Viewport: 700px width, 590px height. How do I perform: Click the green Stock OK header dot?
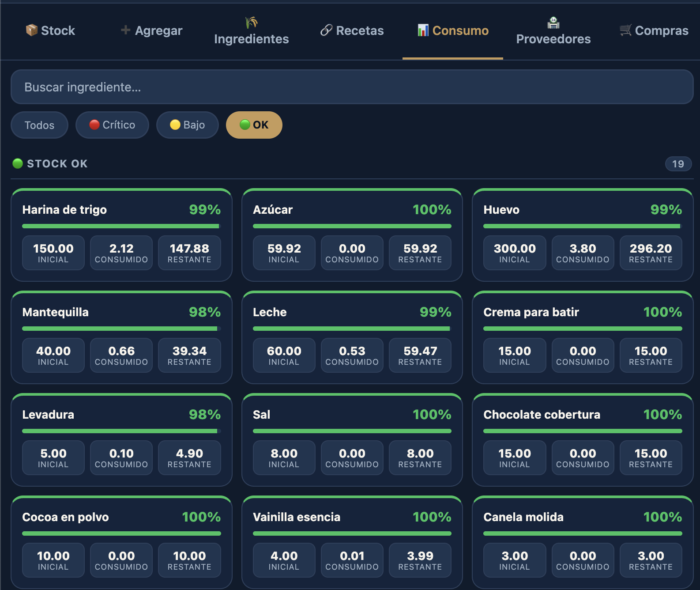[x=18, y=163]
